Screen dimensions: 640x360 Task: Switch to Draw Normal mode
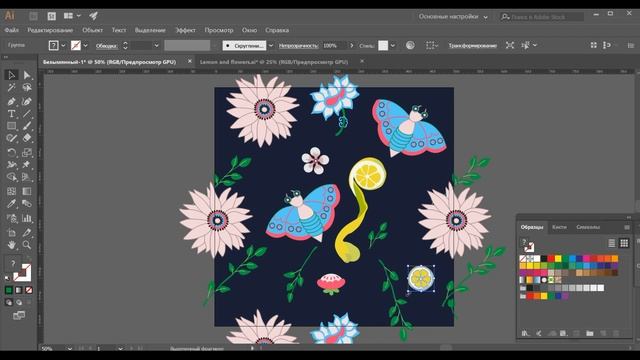[x=9, y=302]
